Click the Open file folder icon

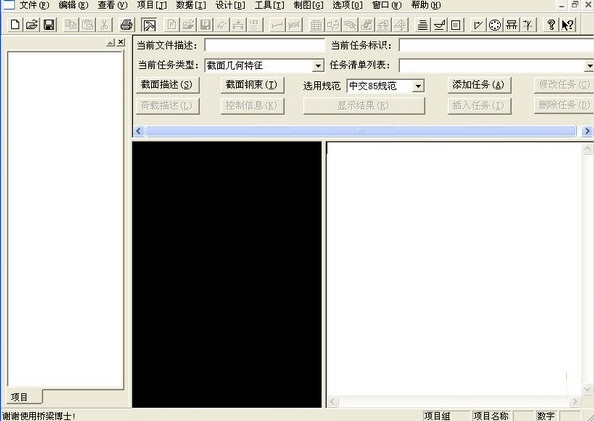[x=32, y=25]
